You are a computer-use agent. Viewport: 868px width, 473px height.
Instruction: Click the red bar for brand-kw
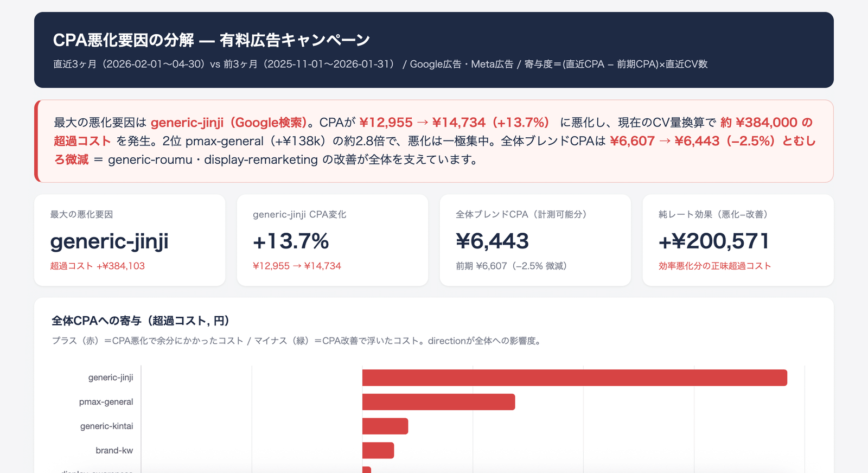point(378,451)
